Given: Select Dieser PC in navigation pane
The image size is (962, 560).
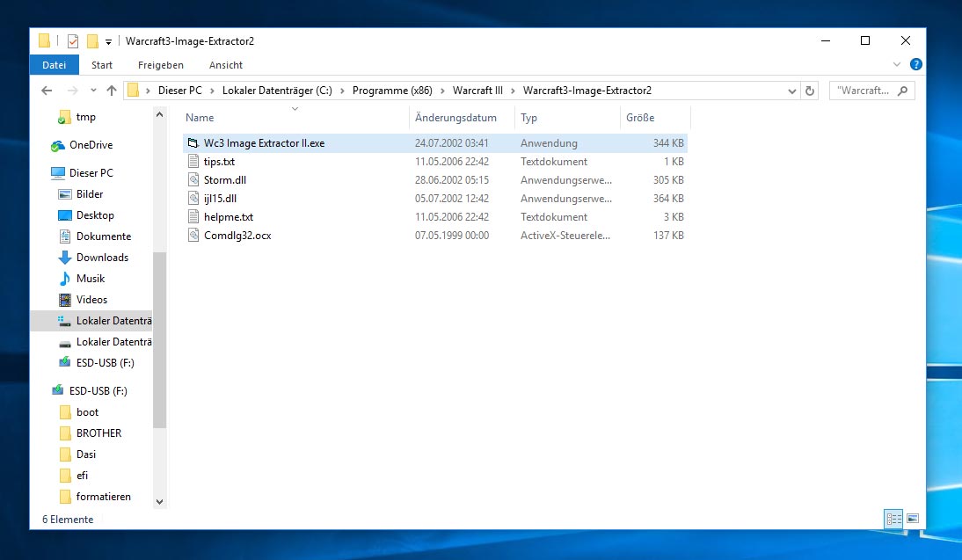Looking at the screenshot, I should 91,173.
